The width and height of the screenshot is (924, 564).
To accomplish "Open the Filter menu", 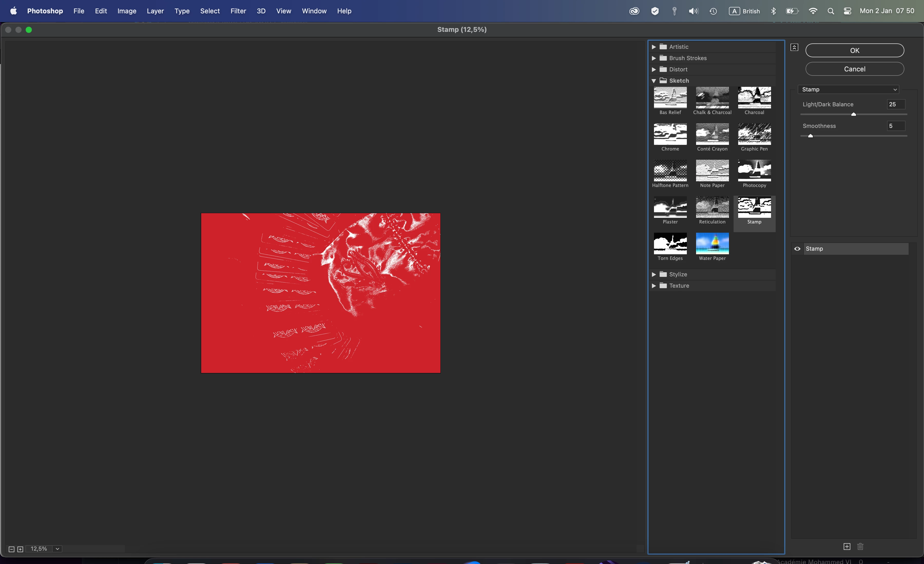I will [238, 11].
